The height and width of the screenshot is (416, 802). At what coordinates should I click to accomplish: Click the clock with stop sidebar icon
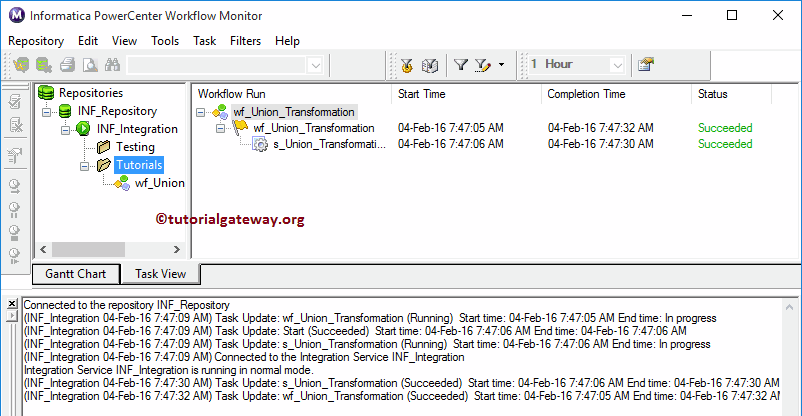pyautogui.click(x=14, y=233)
